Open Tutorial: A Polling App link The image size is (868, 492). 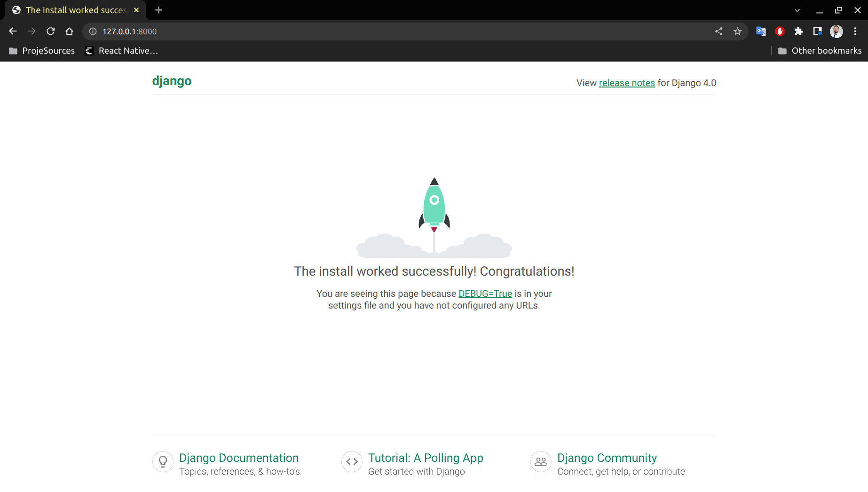[426, 458]
